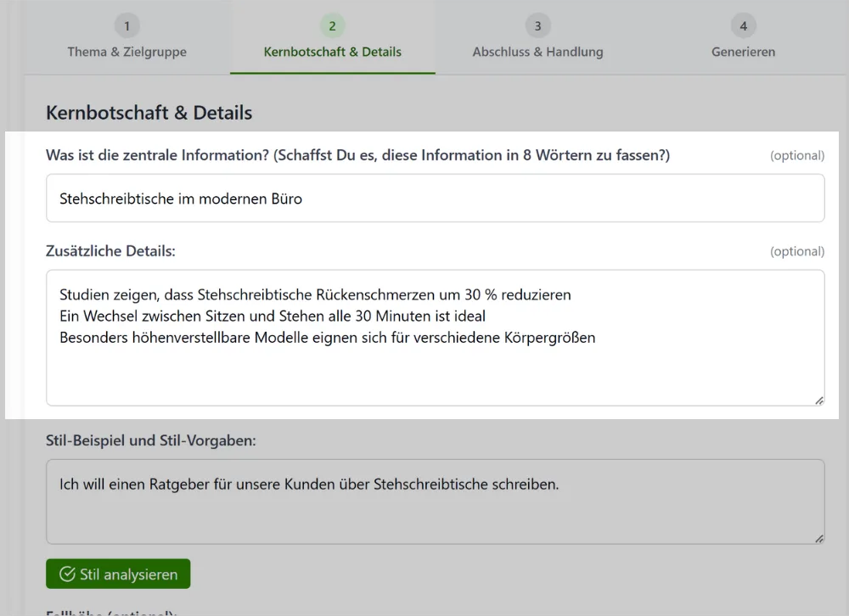The height and width of the screenshot is (616, 849).
Task: Click the line 'Ein Wechsel zwischen Sitzen und Stehen'
Action: click(273, 316)
